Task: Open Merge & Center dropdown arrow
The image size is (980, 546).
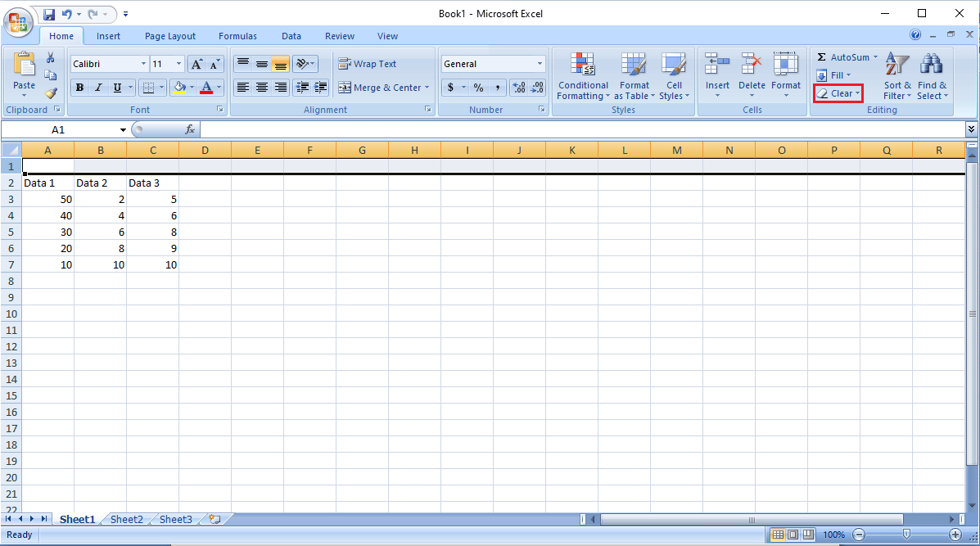Action: (x=427, y=88)
